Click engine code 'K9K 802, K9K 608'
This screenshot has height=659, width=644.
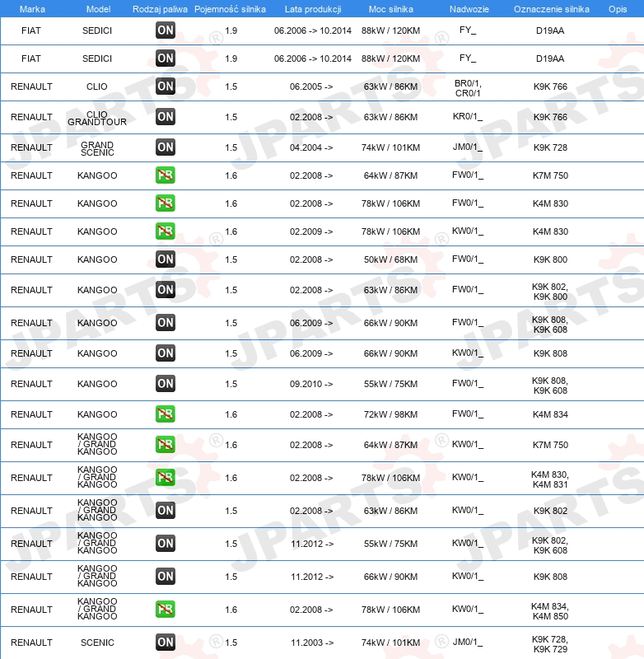550,545
